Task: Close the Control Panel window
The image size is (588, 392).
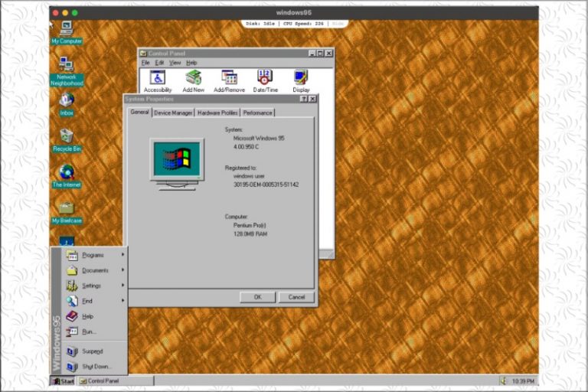Action: coord(328,54)
